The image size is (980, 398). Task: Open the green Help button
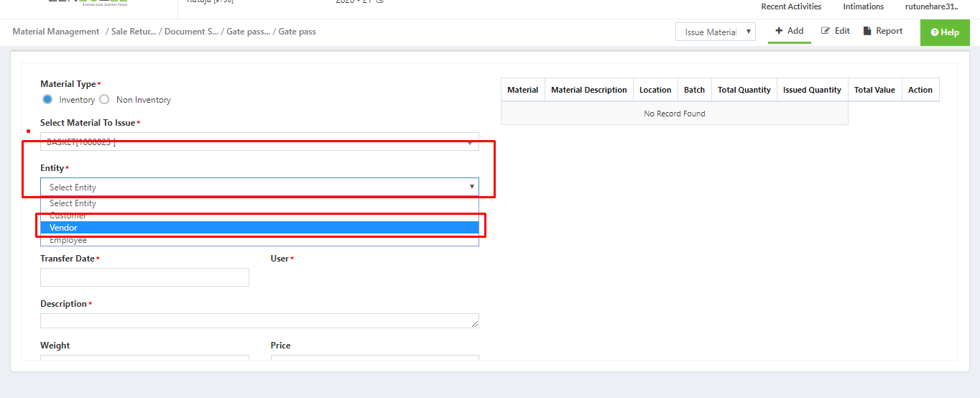click(945, 32)
